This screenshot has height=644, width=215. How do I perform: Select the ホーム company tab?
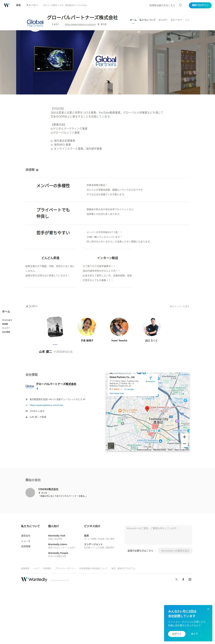tap(133, 20)
